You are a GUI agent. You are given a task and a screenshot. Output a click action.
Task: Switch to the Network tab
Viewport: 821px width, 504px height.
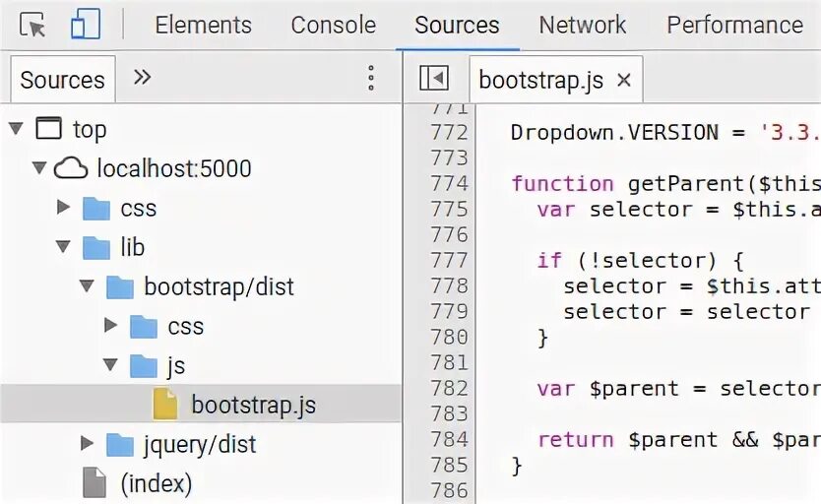583,26
